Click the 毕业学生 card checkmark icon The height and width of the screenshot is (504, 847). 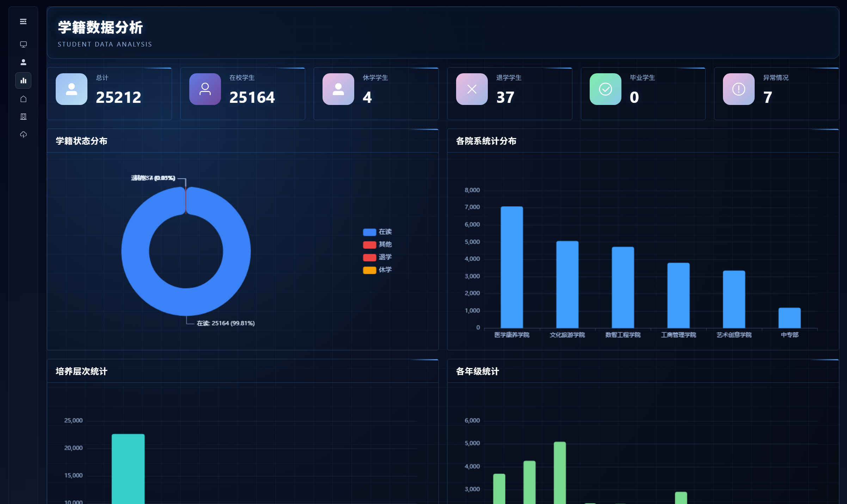click(x=606, y=89)
